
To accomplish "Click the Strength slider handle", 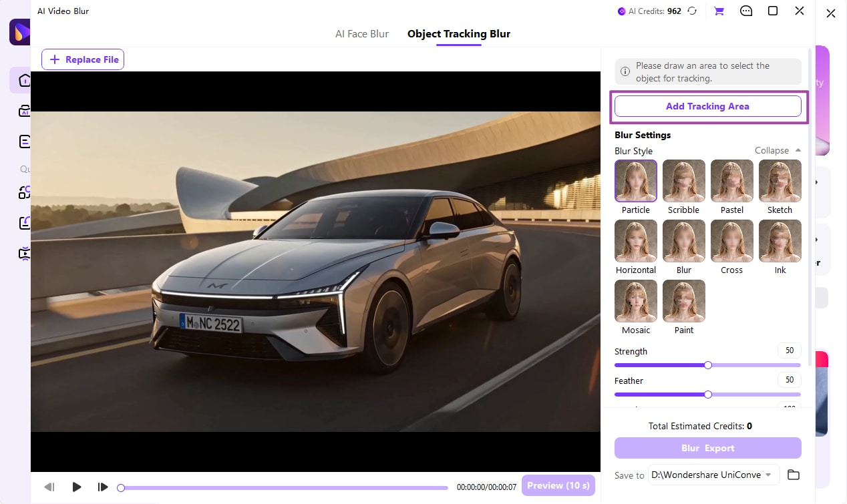I will 708,365.
